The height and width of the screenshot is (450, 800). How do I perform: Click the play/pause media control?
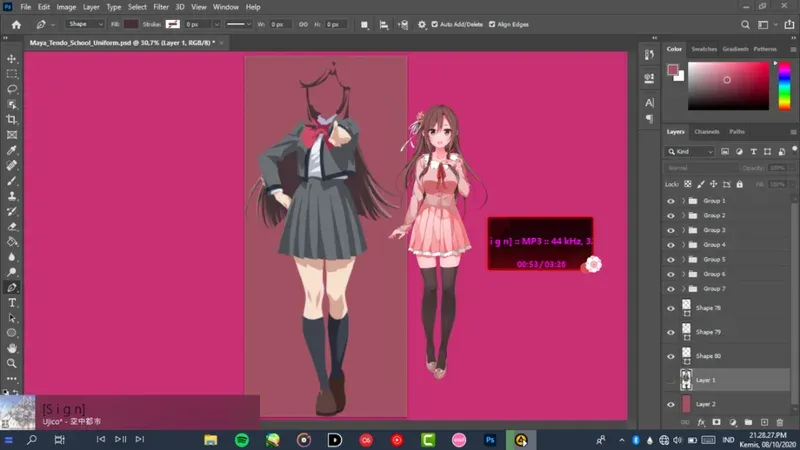(x=120, y=439)
